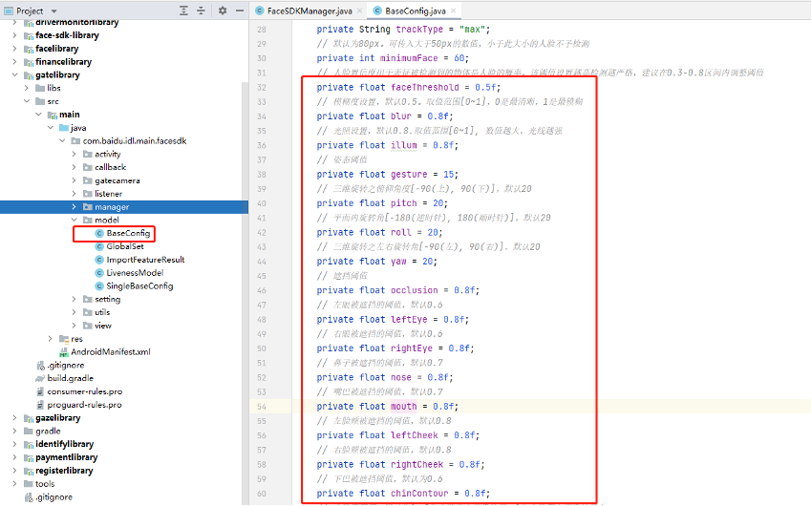812x506 pixels.
Task: Click the chinContour variable in code
Action: pos(419,494)
